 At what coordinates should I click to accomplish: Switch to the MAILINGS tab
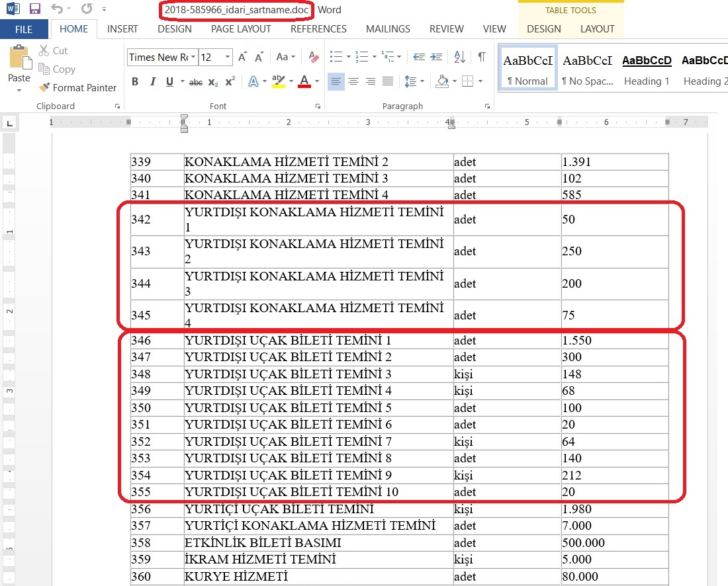tap(388, 29)
